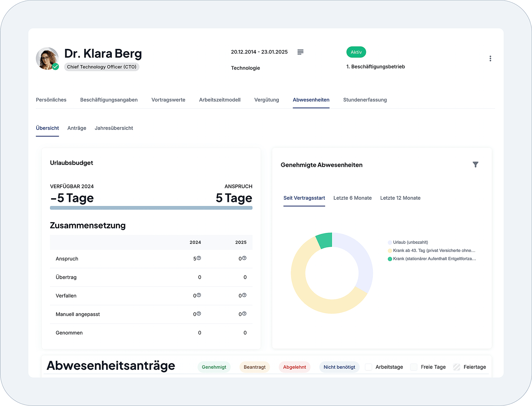Click the Urlaub (unbezahlt) legend label
This screenshot has height=406, width=532.
pos(411,242)
